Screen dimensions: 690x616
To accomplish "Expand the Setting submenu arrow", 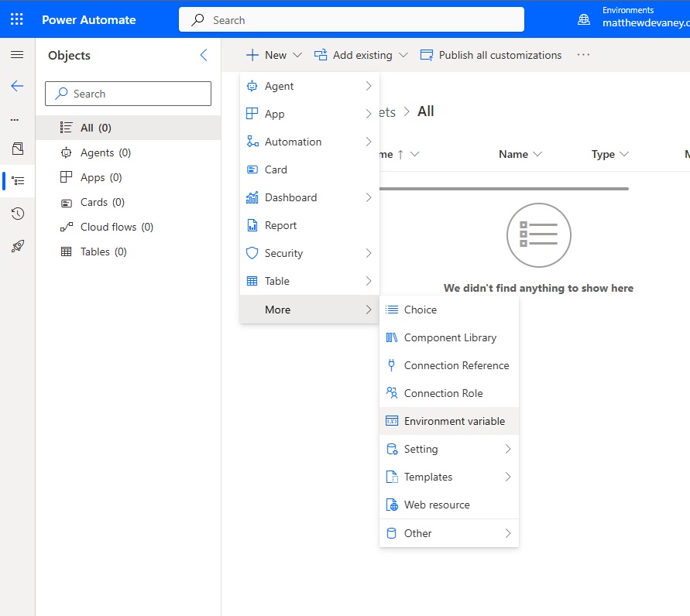I will click(508, 449).
